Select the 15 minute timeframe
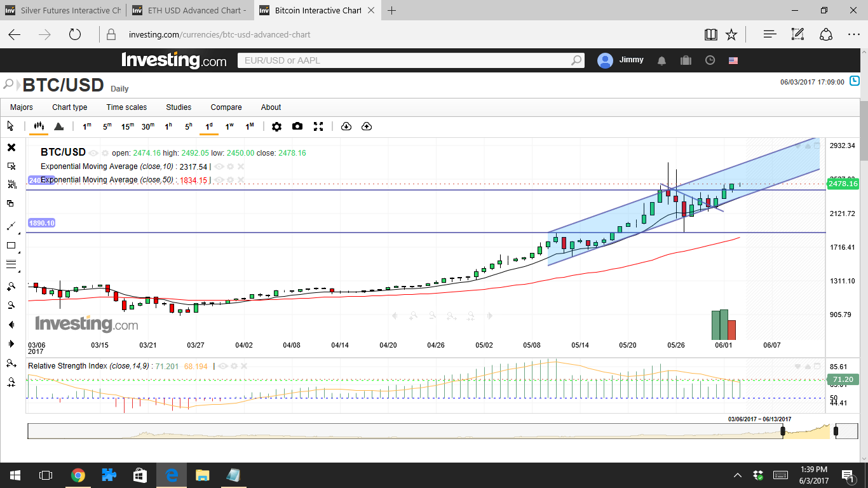 (128, 126)
